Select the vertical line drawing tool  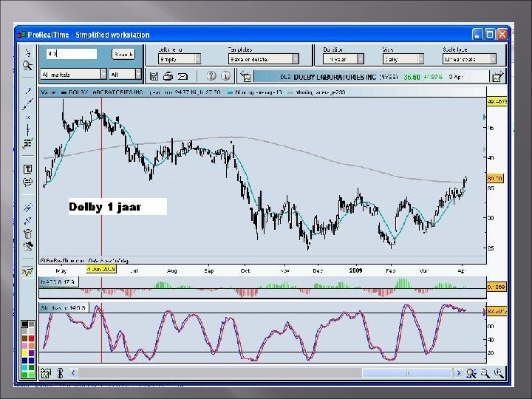click(x=28, y=129)
